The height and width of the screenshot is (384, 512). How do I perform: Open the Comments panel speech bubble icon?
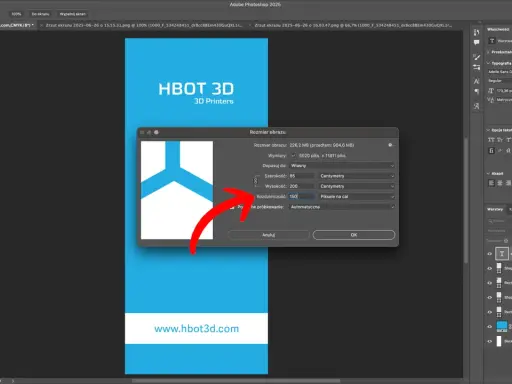pos(476,42)
